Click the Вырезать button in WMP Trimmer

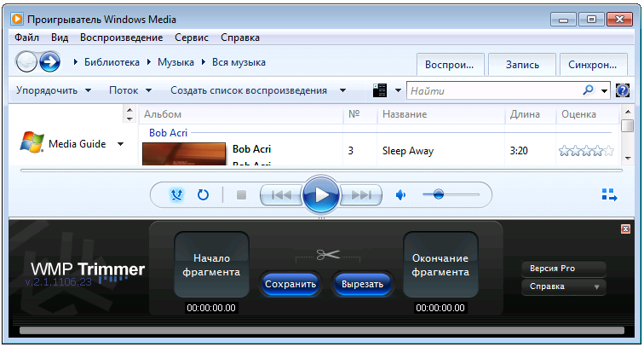tap(362, 284)
